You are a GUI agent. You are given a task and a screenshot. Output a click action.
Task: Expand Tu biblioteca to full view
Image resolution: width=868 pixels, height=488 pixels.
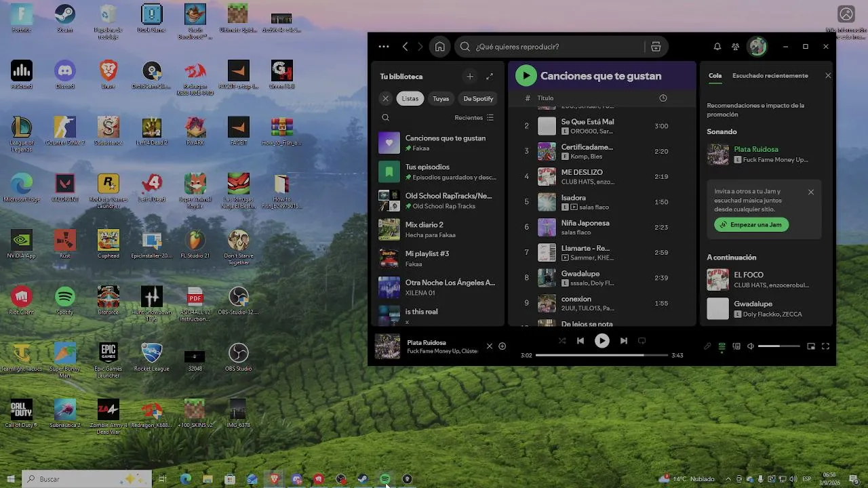click(x=490, y=77)
